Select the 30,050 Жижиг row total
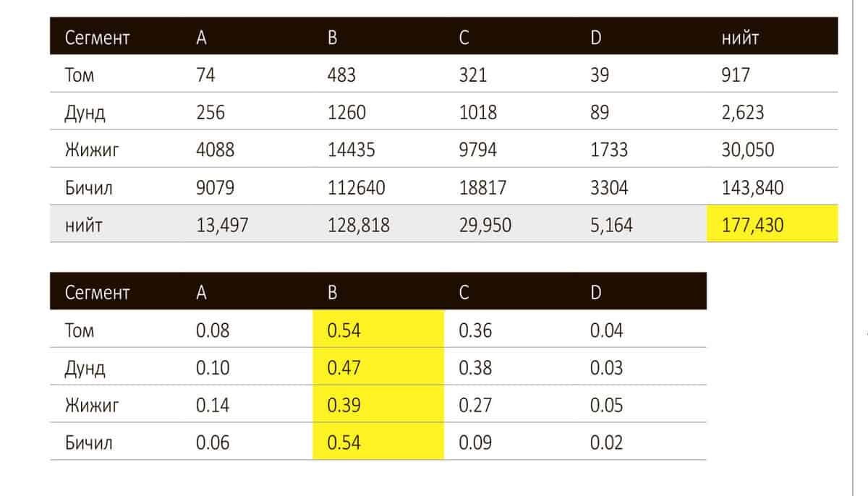The width and height of the screenshot is (868, 496). (x=748, y=150)
